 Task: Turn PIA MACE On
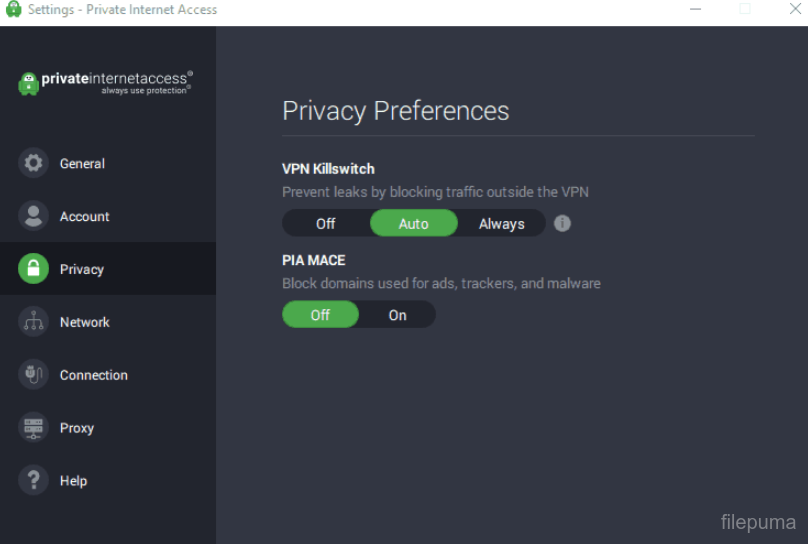(x=397, y=315)
